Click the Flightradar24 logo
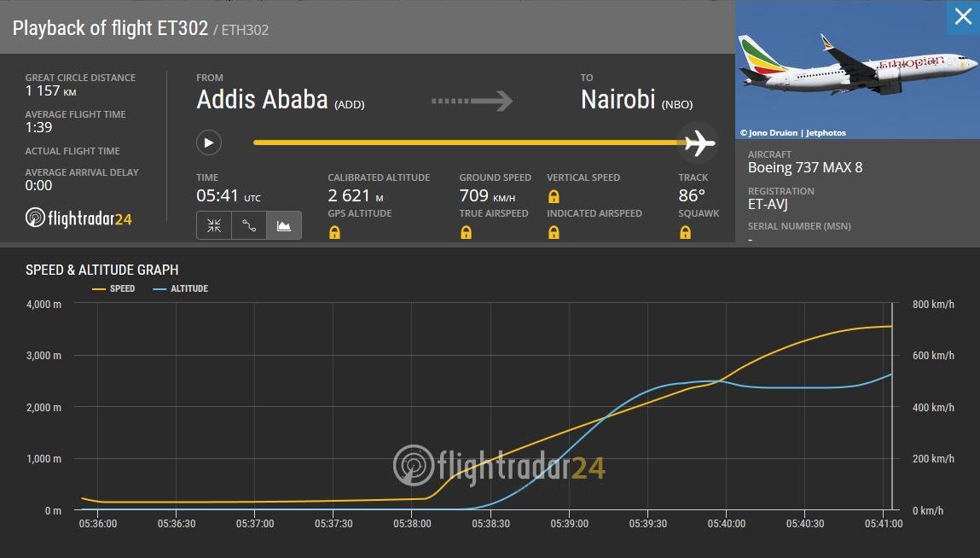The height and width of the screenshot is (558, 980). coord(78,218)
